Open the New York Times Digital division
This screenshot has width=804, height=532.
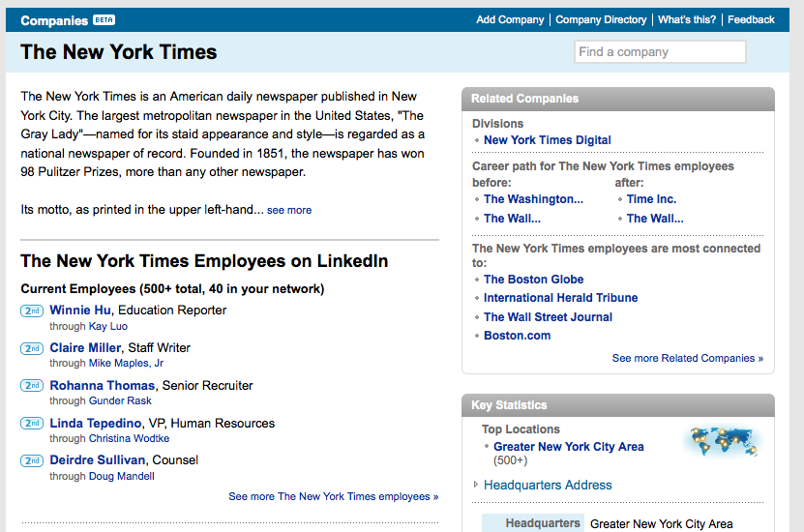[x=547, y=140]
